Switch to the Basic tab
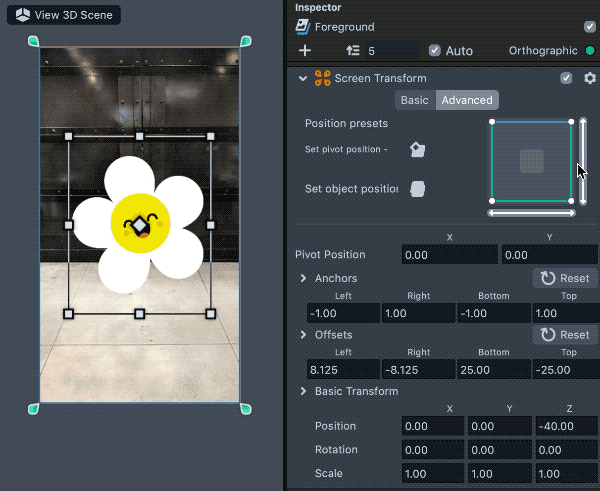The width and height of the screenshot is (600, 491). point(414,100)
